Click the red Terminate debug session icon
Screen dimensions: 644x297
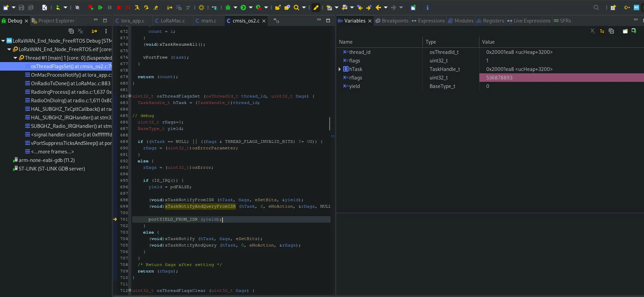click(x=119, y=7)
